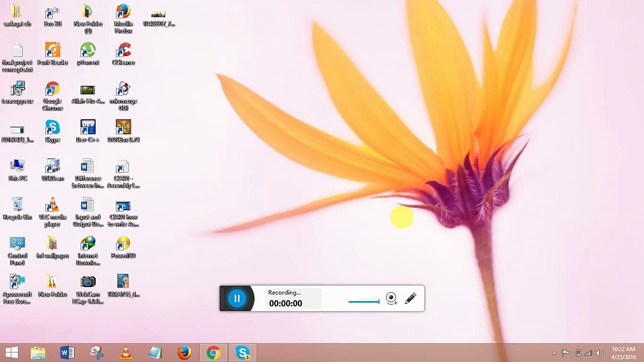Click the battery tray icon
This screenshot has width=644, height=362.
pos(578,353)
